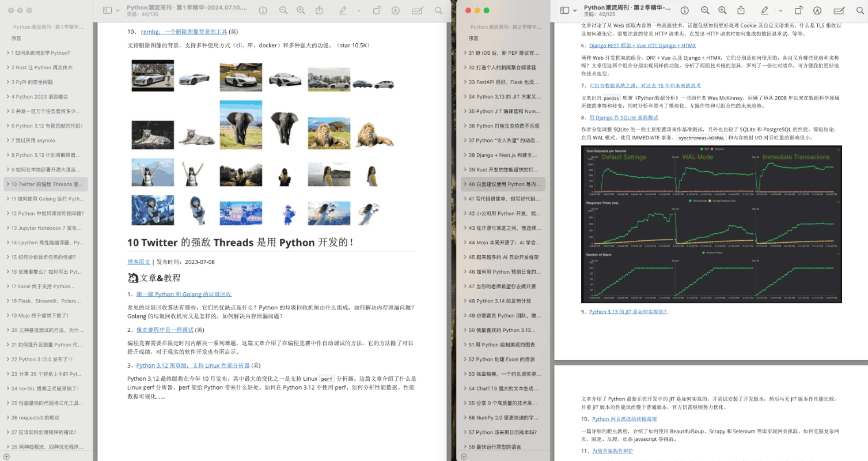The height and width of the screenshot is (461, 868).
Task: Toggle the sidebar in the 第1季 window
Action: click(x=107, y=10)
